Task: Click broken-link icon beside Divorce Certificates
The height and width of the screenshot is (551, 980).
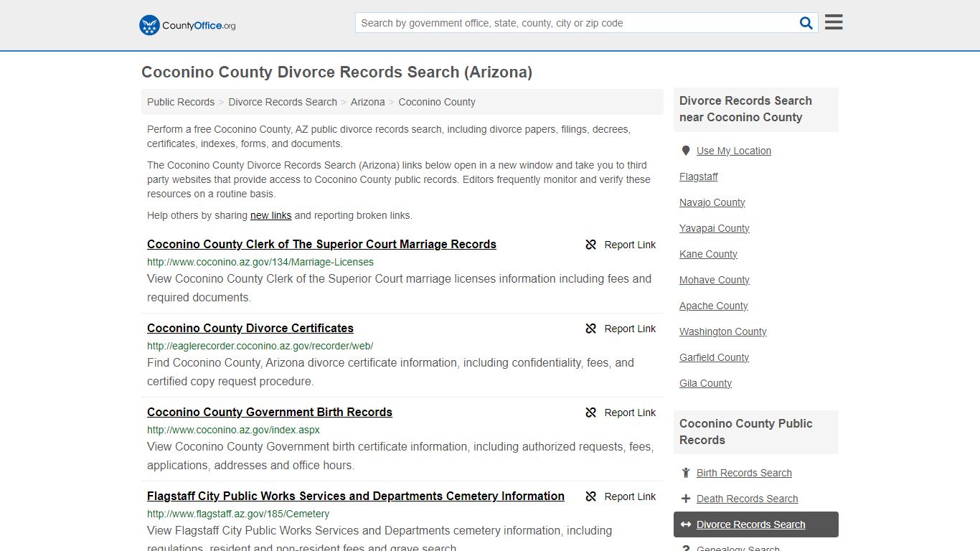Action: click(x=591, y=329)
